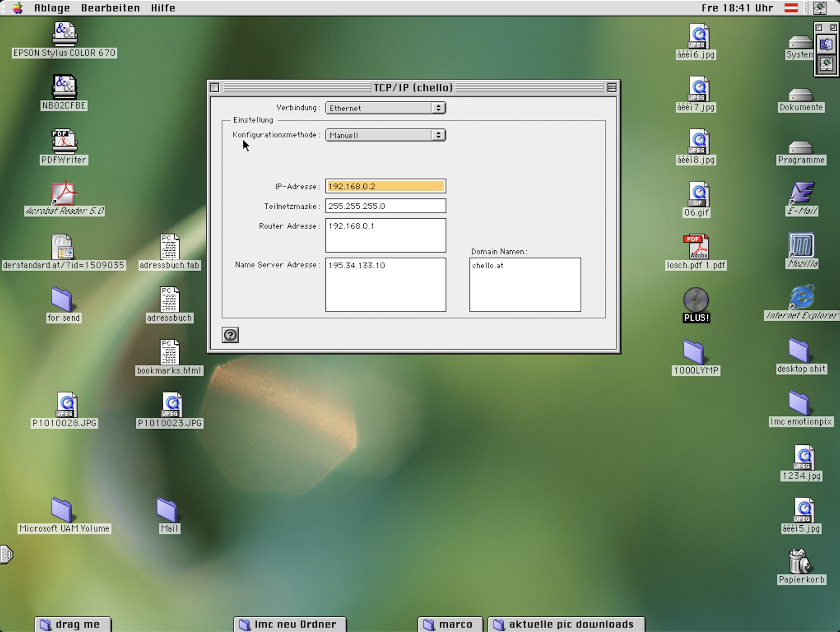Click the IP-Adresse input field
The image size is (840, 632).
pos(385,186)
